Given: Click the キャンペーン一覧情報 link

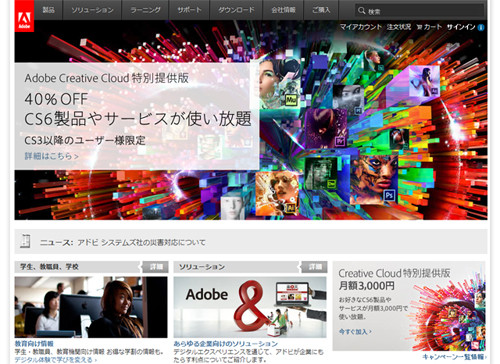Looking at the screenshot, I should 454,357.
